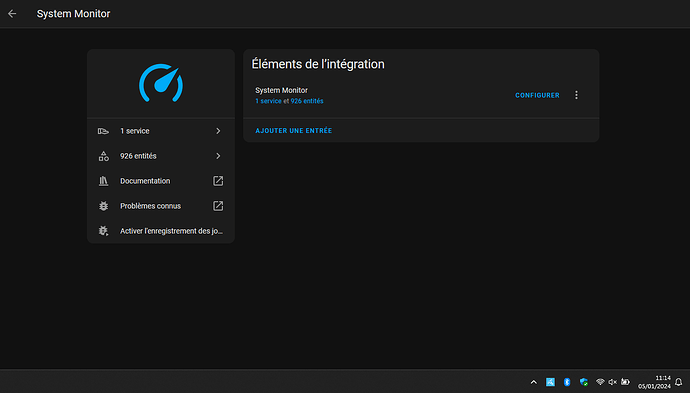The width and height of the screenshot is (690, 393).
Task: Open the Documentation list item
Action: (161, 181)
